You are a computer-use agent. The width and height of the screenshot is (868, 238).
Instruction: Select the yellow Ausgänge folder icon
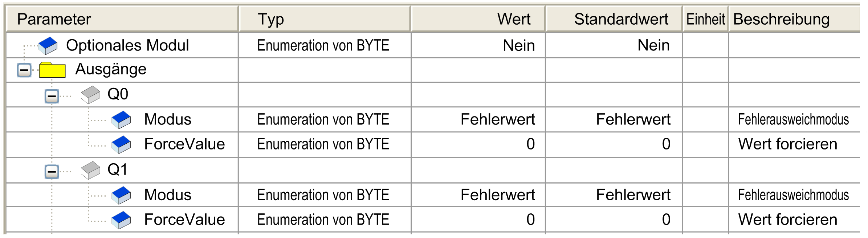[52, 70]
